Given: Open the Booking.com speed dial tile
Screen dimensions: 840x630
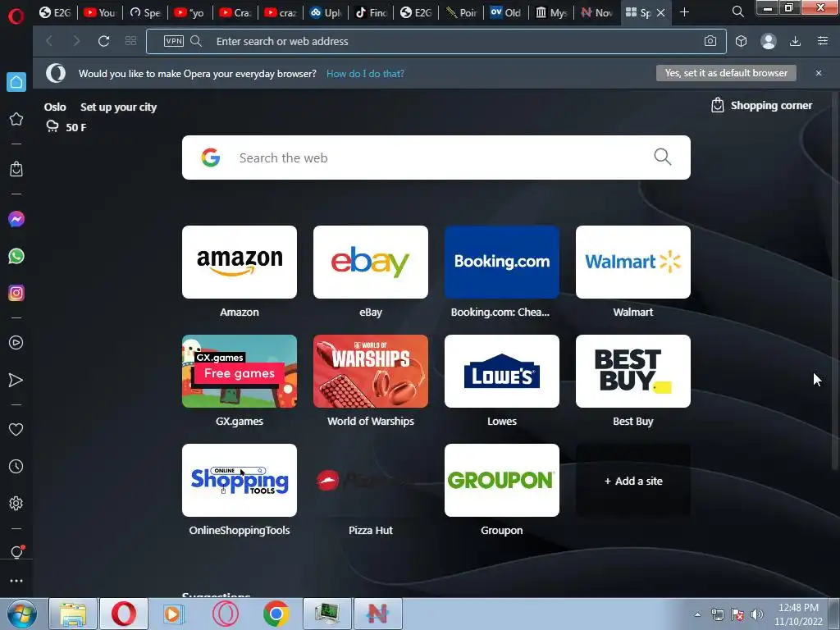Looking at the screenshot, I should [502, 262].
